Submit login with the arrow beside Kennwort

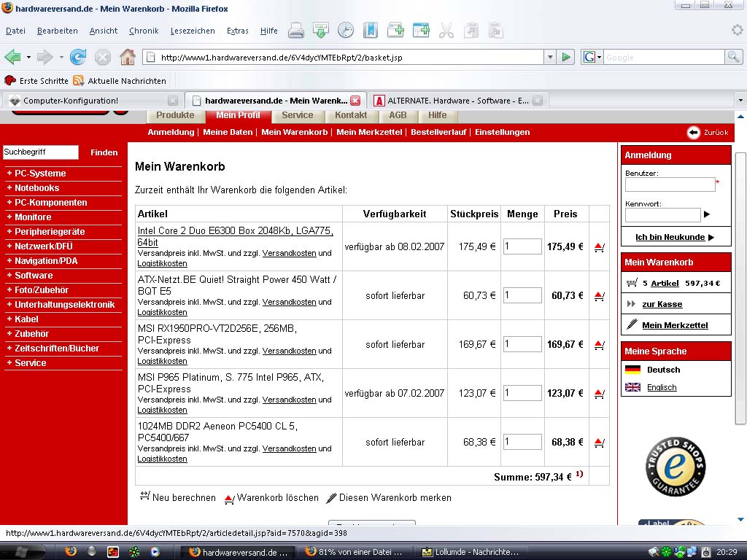tap(707, 214)
